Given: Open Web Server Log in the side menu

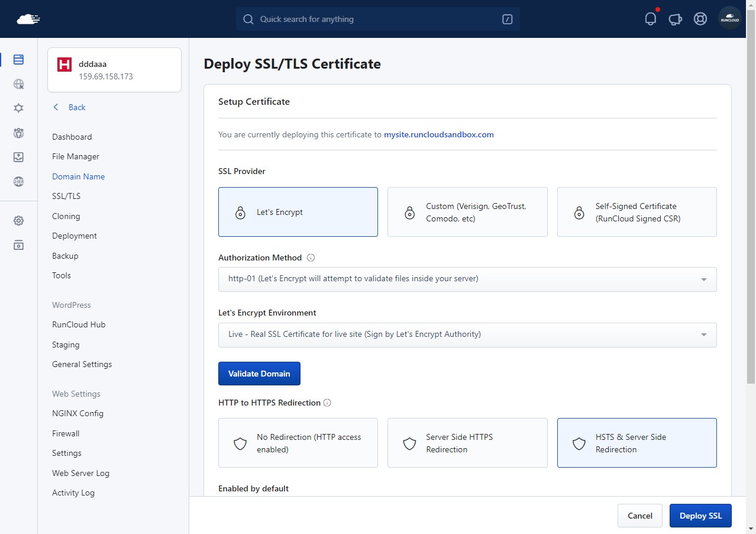Looking at the screenshot, I should (80, 473).
